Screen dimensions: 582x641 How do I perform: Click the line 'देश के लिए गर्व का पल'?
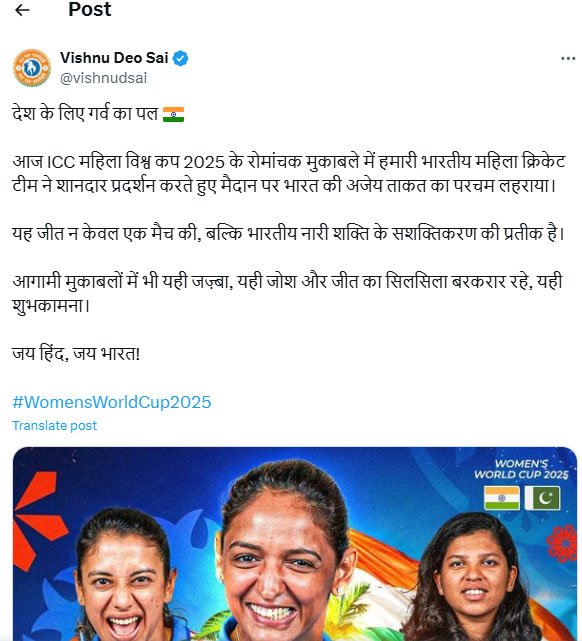[85, 113]
